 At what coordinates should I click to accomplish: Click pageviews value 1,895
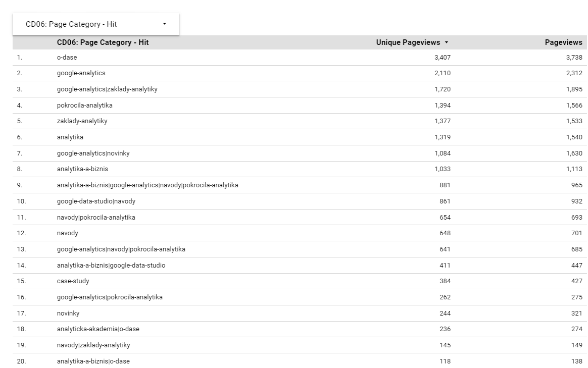click(x=574, y=89)
